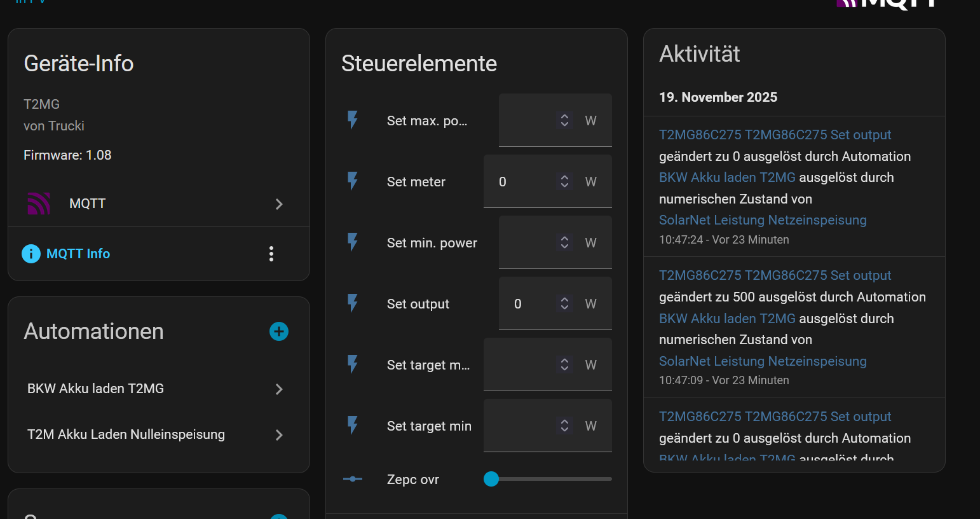Click the lightning icon beside Set min. power

pos(353,242)
